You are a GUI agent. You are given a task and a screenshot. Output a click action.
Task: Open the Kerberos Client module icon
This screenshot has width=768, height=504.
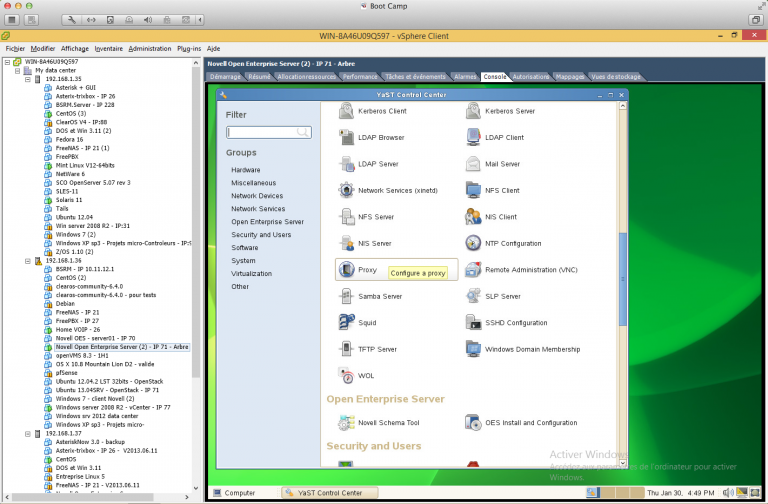click(x=346, y=111)
